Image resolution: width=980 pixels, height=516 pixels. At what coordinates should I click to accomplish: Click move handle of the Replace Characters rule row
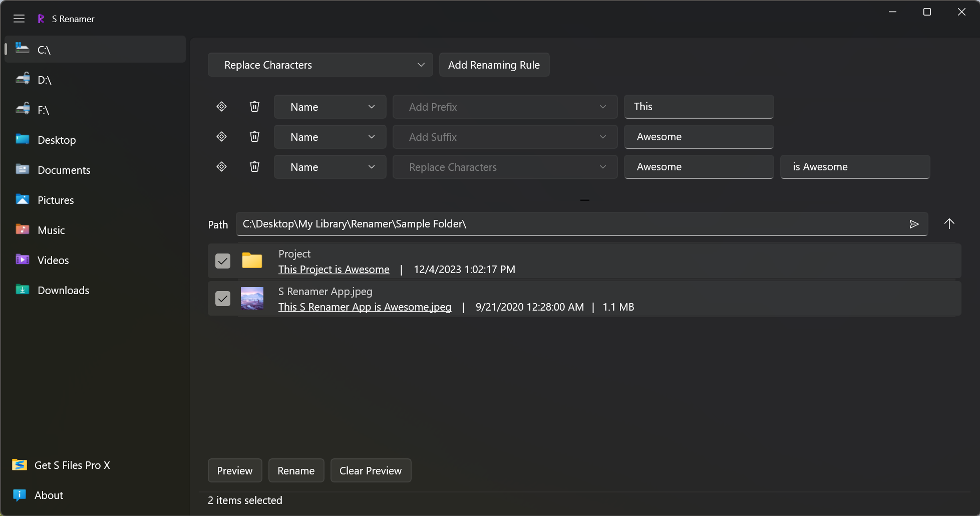[x=222, y=166]
